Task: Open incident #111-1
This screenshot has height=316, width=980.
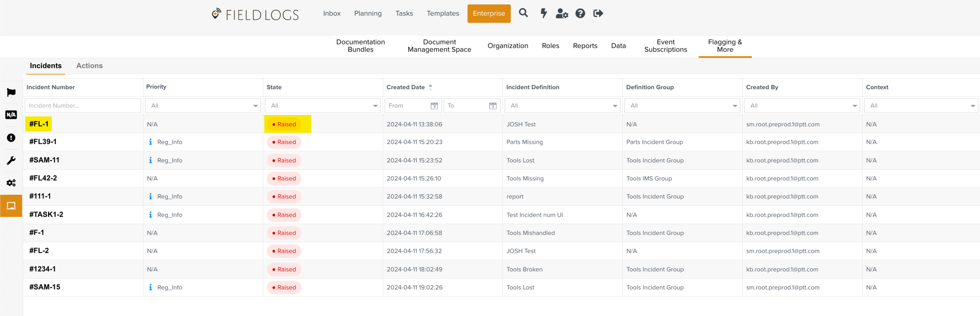Action: point(40,196)
